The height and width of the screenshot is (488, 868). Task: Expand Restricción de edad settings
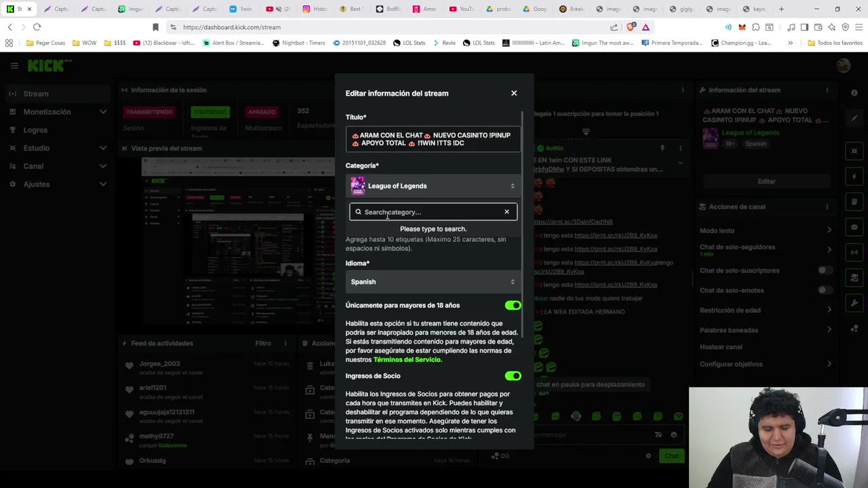click(766, 310)
